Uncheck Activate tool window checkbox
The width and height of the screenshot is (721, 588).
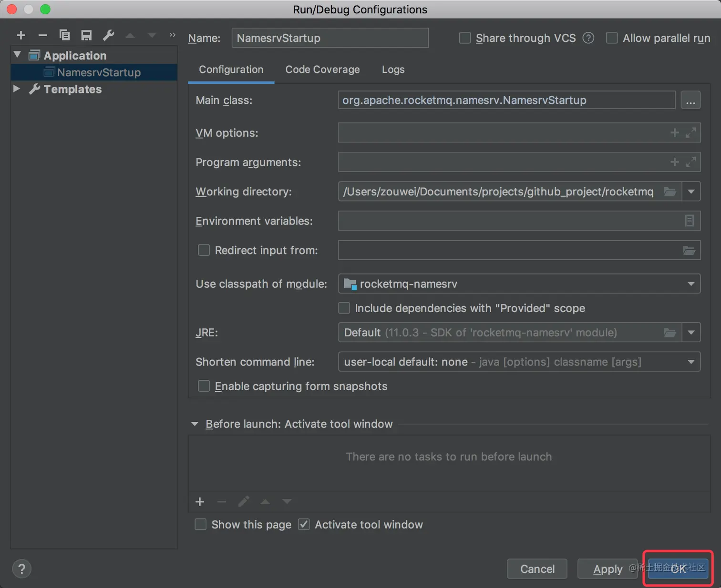tap(304, 525)
